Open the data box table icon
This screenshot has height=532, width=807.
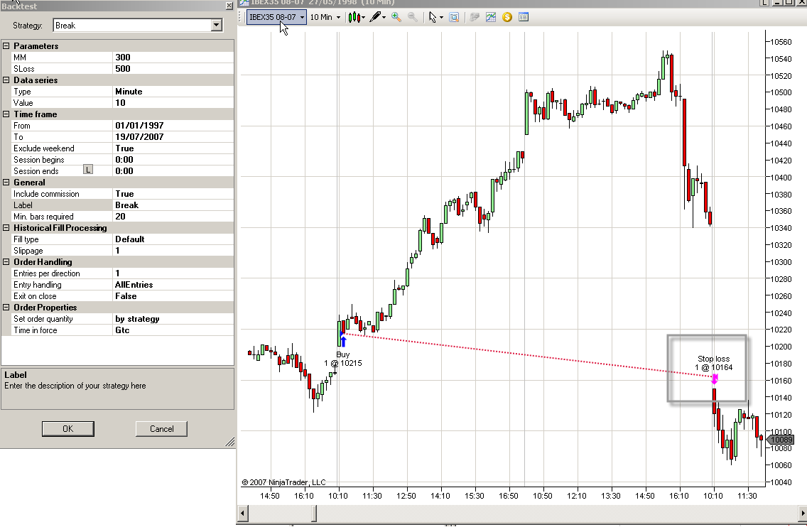tap(524, 17)
